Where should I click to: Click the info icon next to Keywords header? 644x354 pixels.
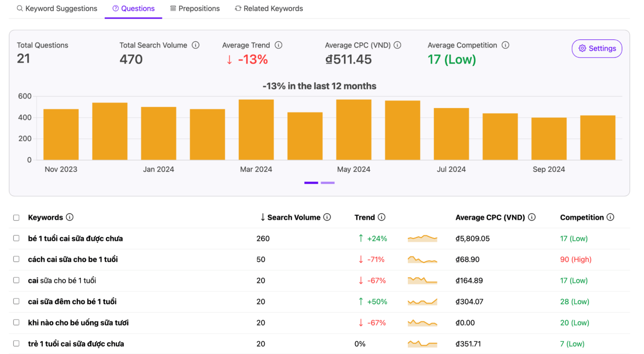pyautogui.click(x=69, y=217)
